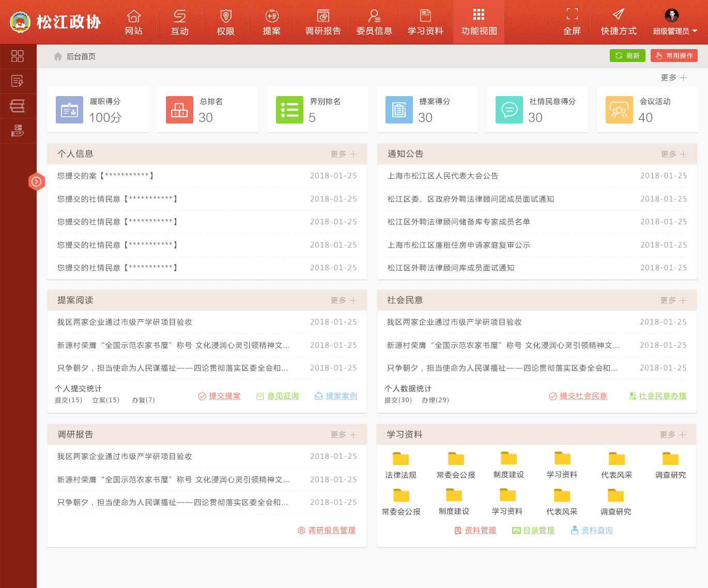Open the 调查研究 folder at row end

tap(670, 465)
